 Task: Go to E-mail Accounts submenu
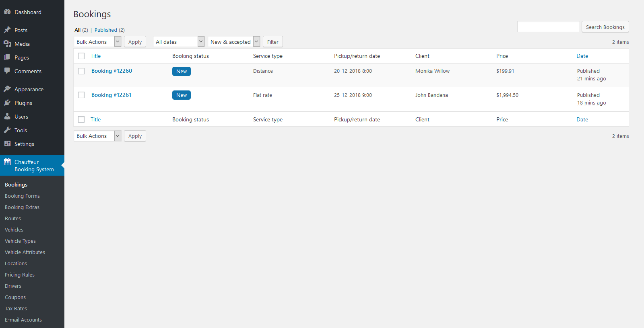[x=23, y=320]
